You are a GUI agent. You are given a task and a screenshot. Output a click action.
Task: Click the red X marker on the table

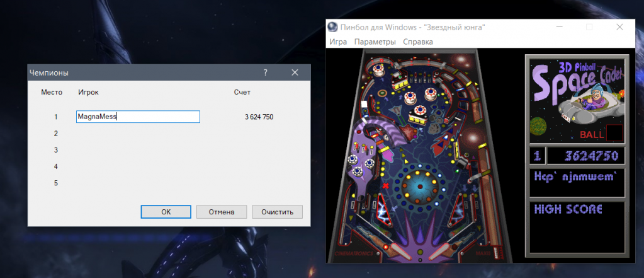(x=385, y=186)
